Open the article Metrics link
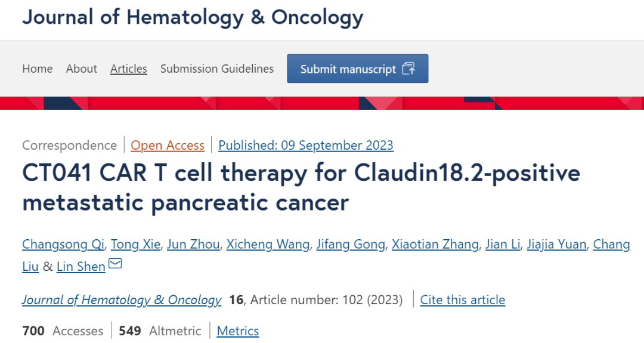 click(x=238, y=330)
